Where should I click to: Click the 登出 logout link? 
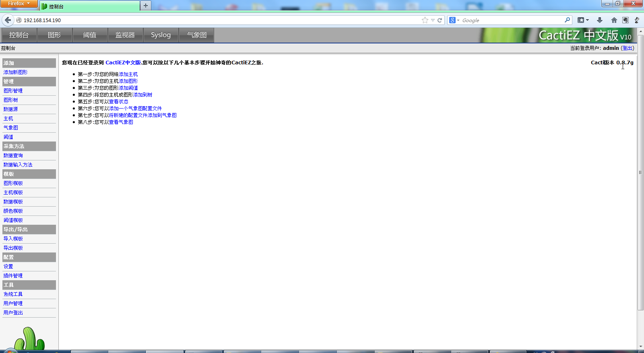coord(627,48)
